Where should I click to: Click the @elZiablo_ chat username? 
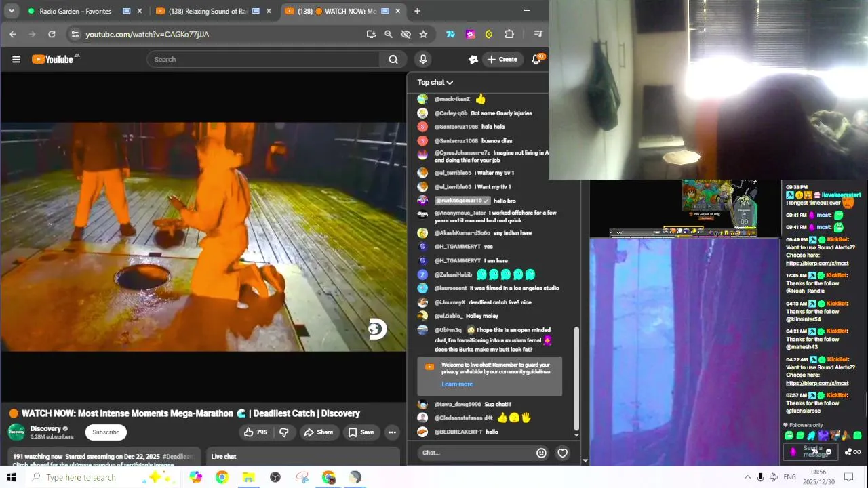tap(448, 316)
